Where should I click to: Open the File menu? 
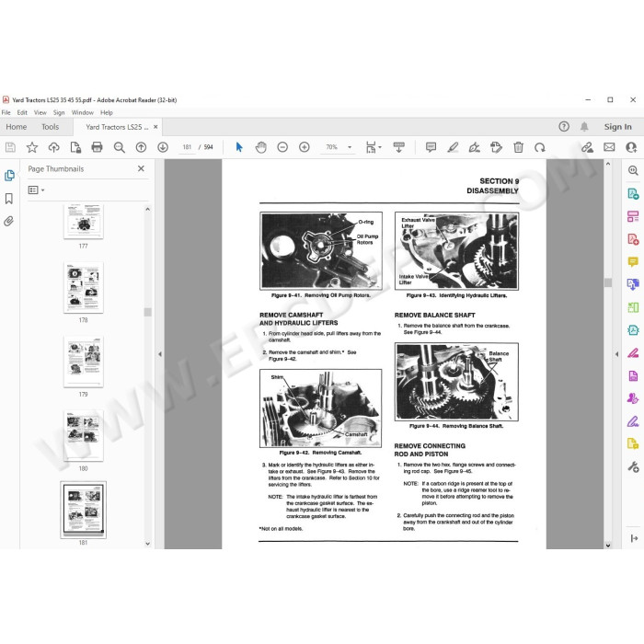[6, 112]
